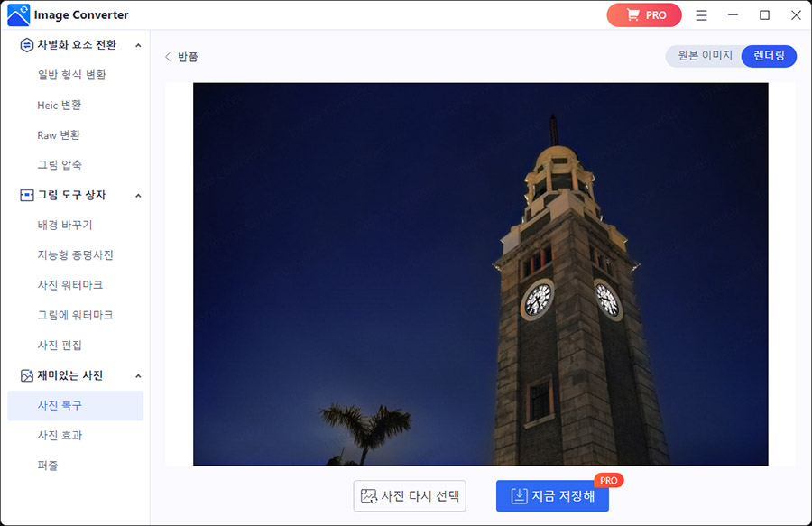
Task: Click the 그림 도구 상자 toolbox icon
Action: click(26, 195)
